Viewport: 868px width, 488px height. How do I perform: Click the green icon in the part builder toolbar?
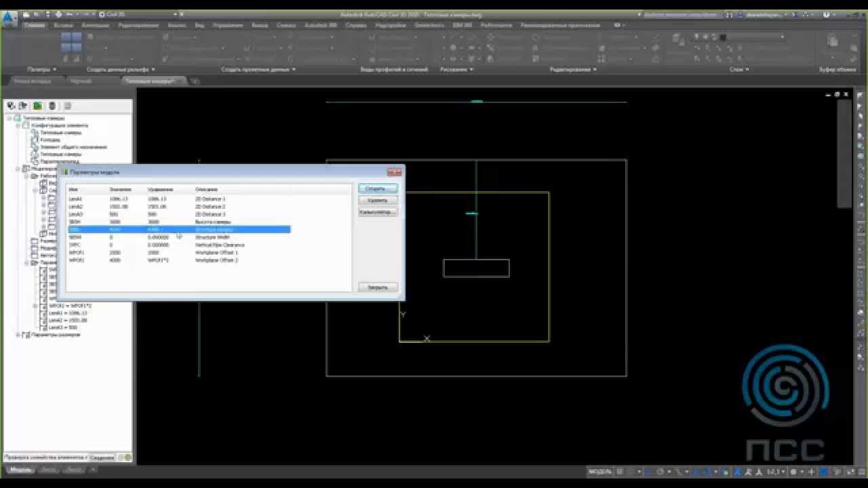click(x=37, y=106)
